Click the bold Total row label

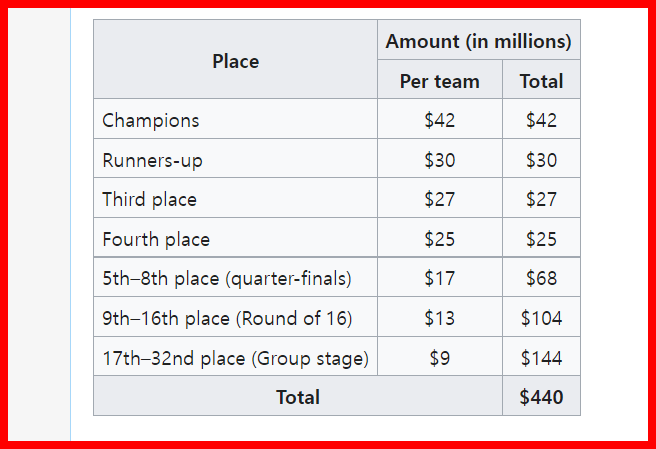(298, 397)
